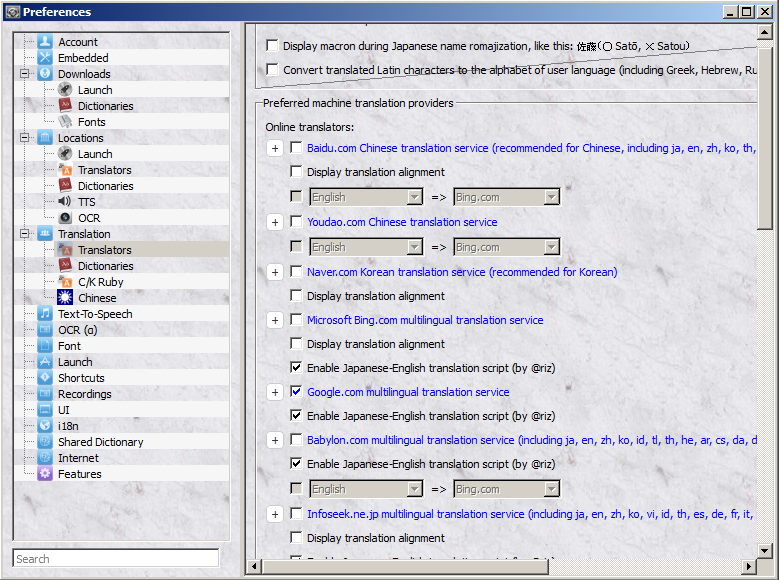Toggle Convert translated Latin characters checkbox

click(x=272, y=70)
